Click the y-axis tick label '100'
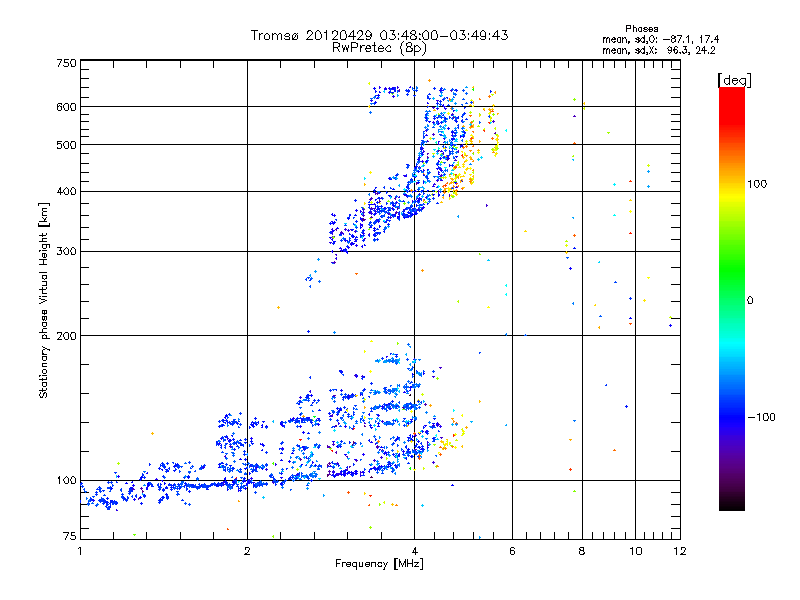The width and height of the screenshot is (800, 600). (x=66, y=480)
